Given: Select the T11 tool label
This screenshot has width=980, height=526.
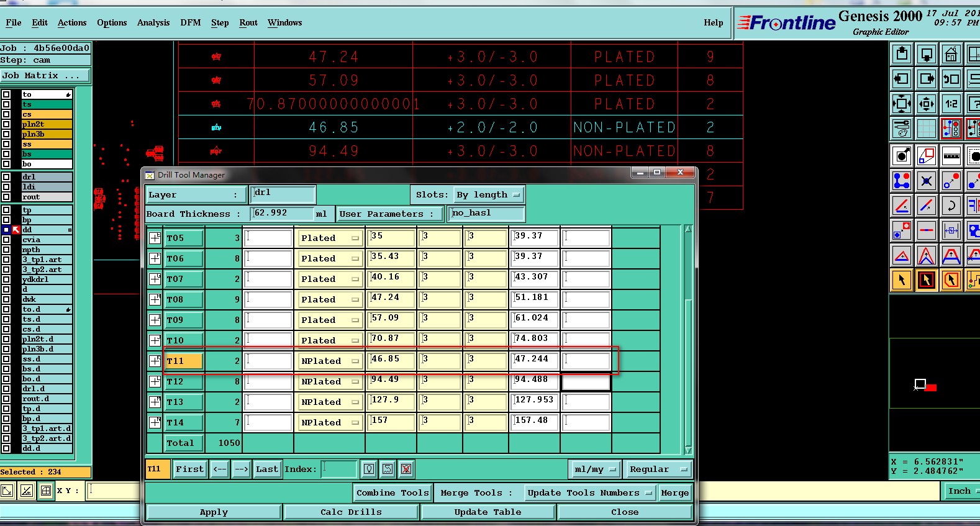Looking at the screenshot, I should 184,361.
